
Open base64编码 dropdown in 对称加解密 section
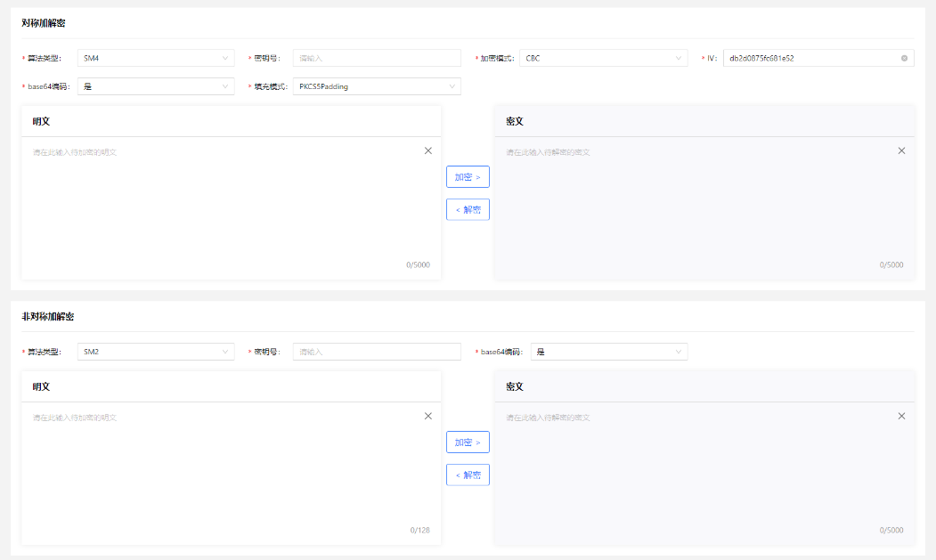click(x=156, y=87)
